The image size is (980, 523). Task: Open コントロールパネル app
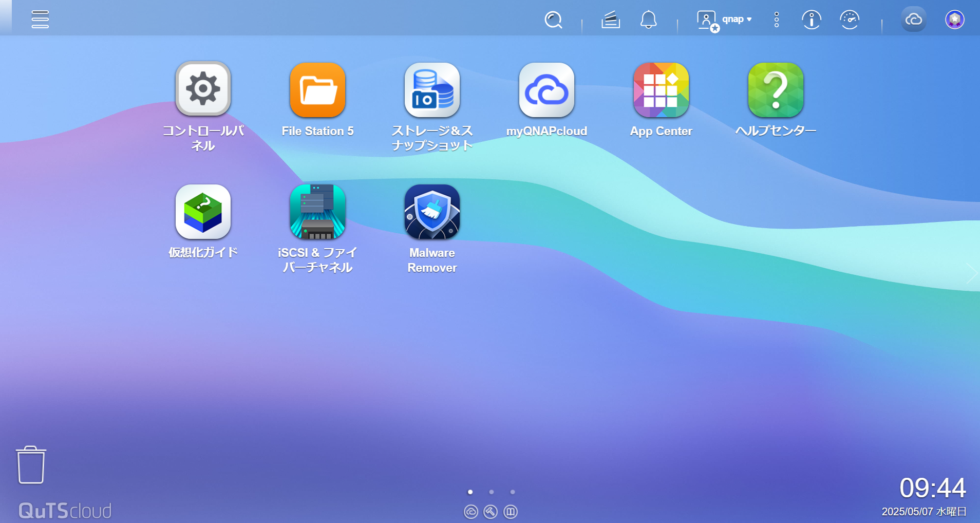pyautogui.click(x=203, y=106)
